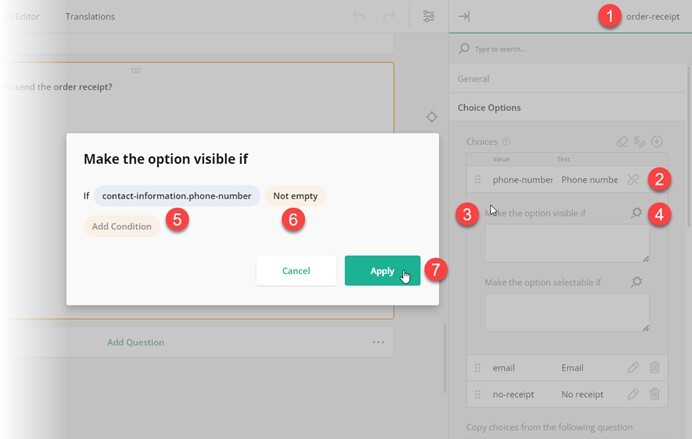Image resolution: width=692 pixels, height=439 pixels.
Task: Open fast entry edit list icon
Action: (639, 142)
